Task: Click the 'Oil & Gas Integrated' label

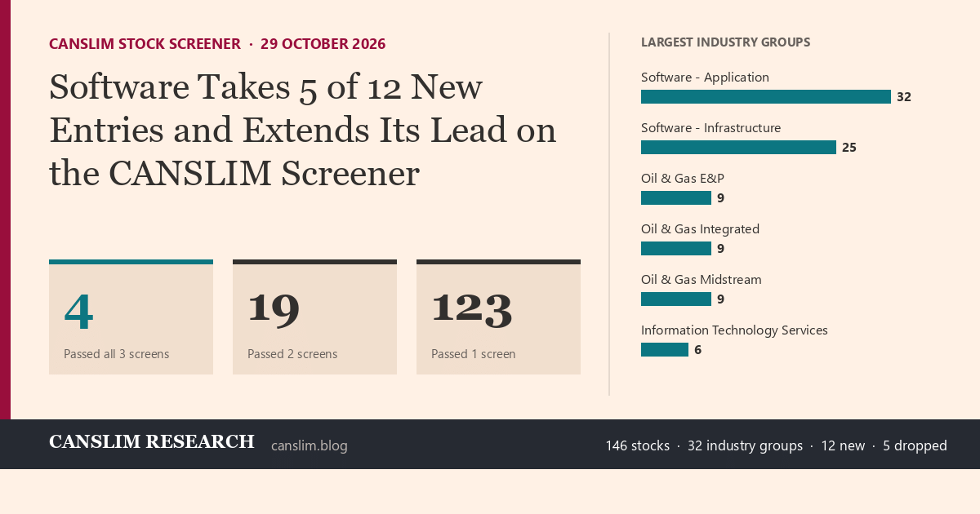Action: (700, 229)
